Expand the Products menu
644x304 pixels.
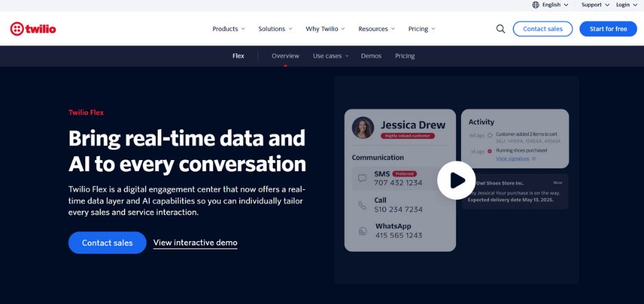228,29
